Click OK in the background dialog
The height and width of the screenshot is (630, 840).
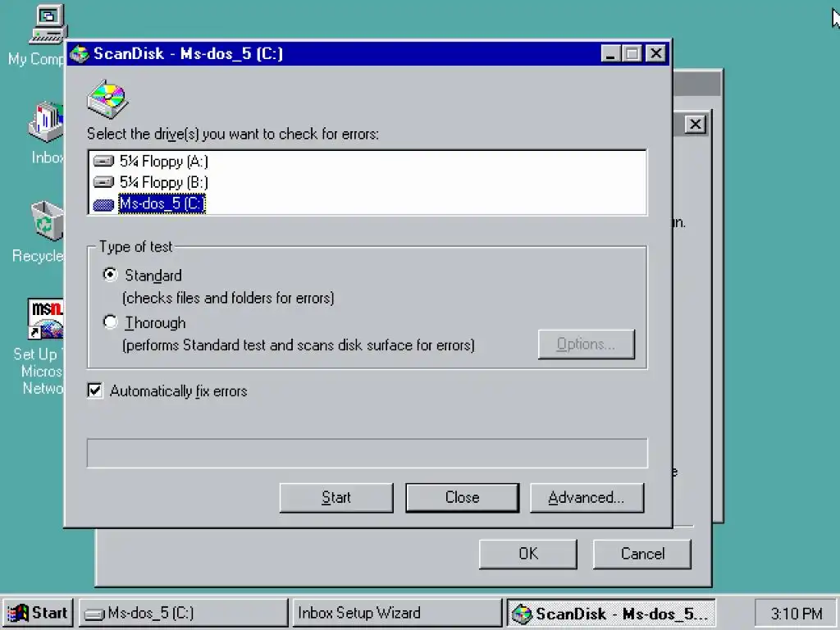coord(528,554)
